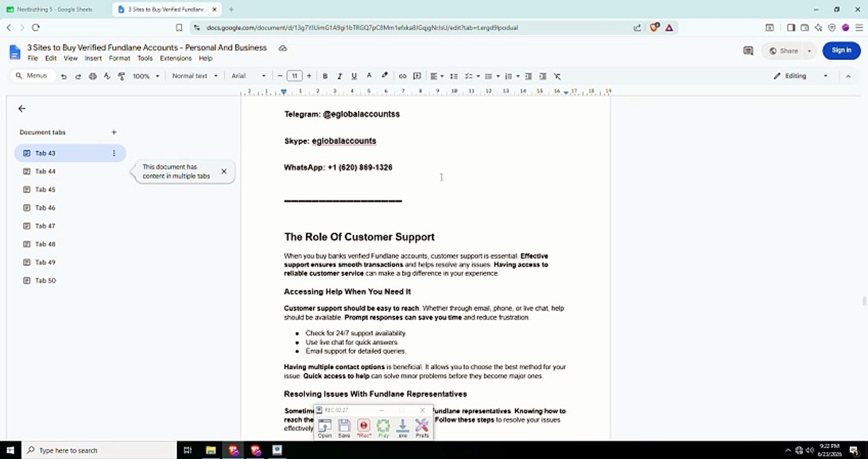Open the comment history icon
Viewport: 868px width, 459px height.
(748, 51)
